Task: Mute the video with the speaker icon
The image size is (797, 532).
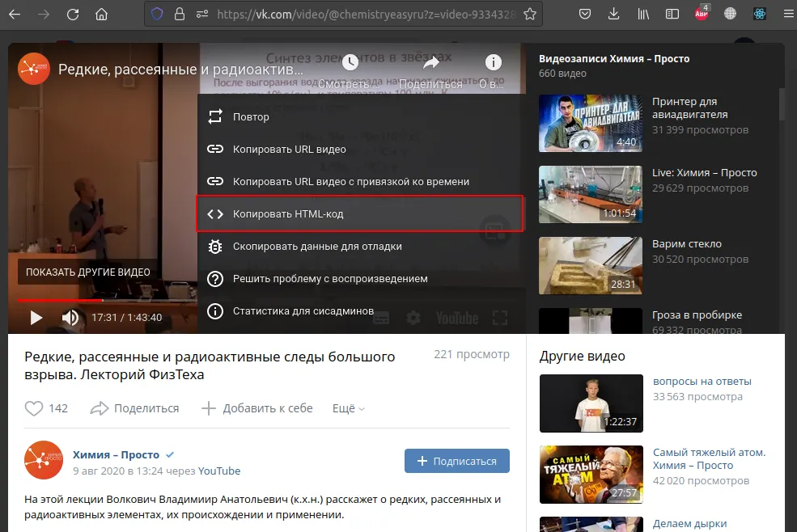Action: (70, 318)
